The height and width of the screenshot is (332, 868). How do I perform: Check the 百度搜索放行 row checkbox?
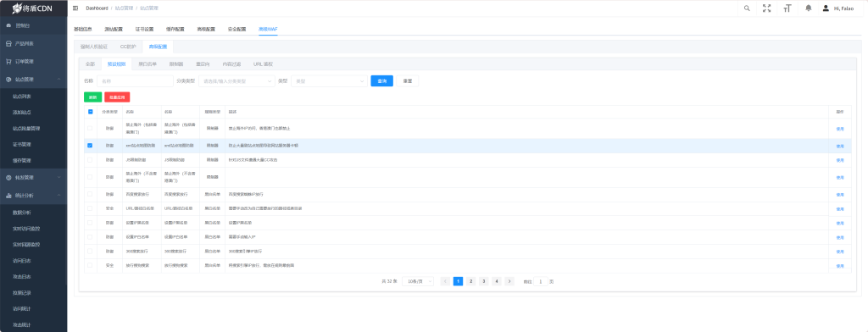click(x=90, y=194)
